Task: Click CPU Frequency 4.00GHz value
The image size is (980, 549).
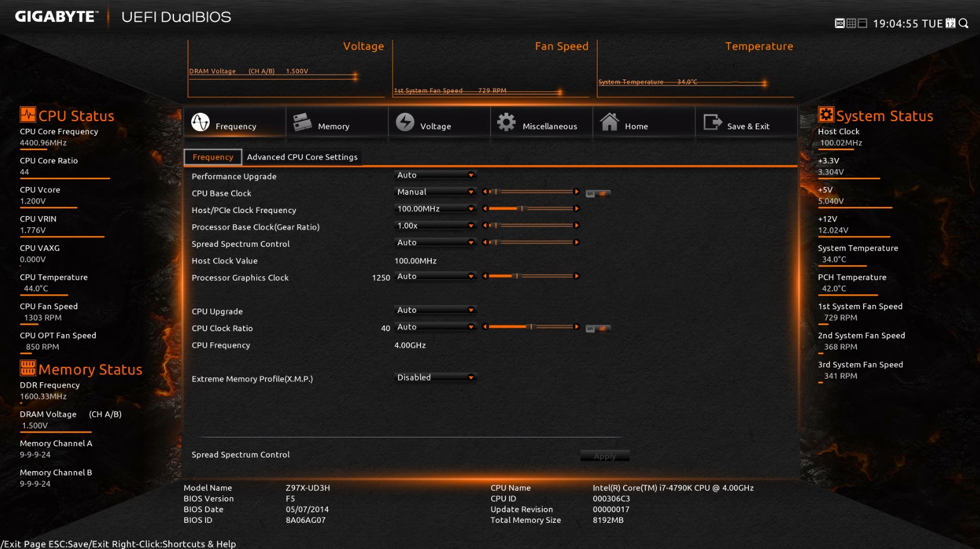Action: pyautogui.click(x=410, y=345)
